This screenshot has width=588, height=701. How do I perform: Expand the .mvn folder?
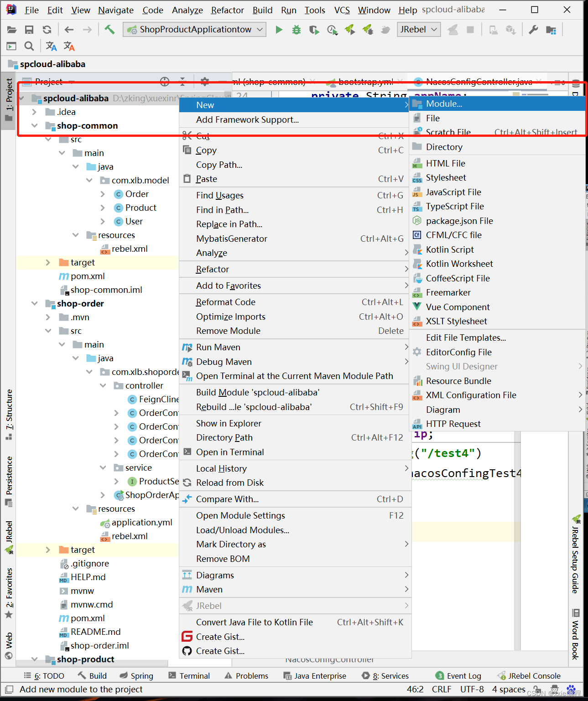pos(48,317)
